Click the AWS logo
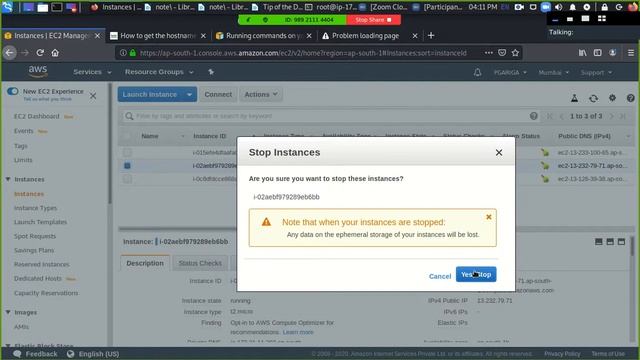Viewport: 640px width, 360px height. click(x=38, y=71)
